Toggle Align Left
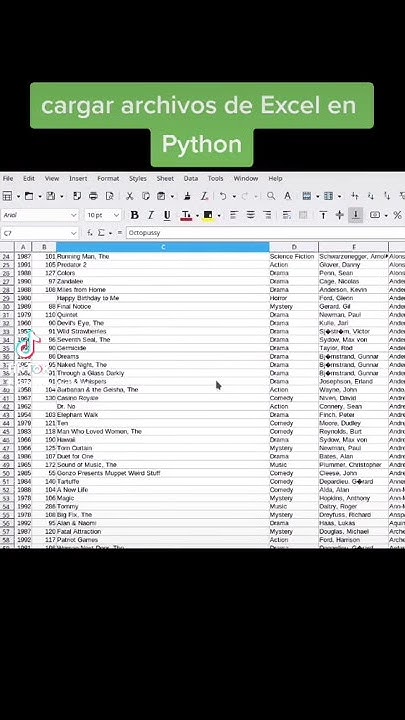Screen dimensions: 405x720 click(x=234, y=215)
